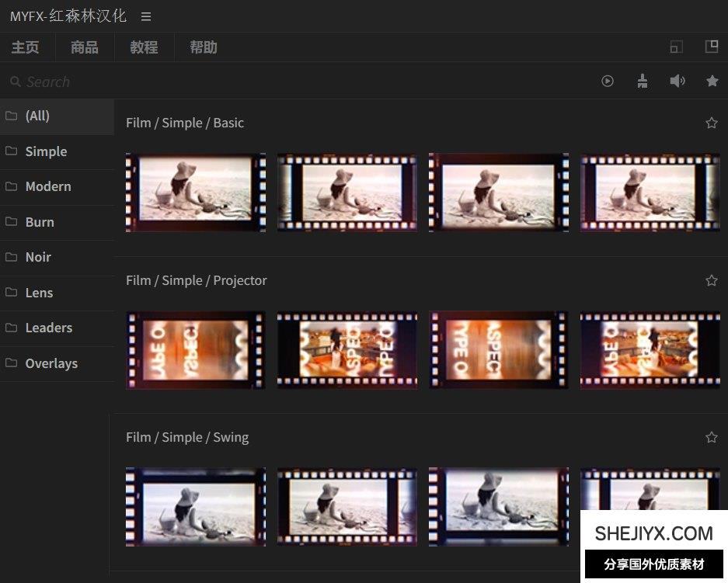
Task: Favorite the Film / Simple / Basic group
Action: tap(711, 123)
